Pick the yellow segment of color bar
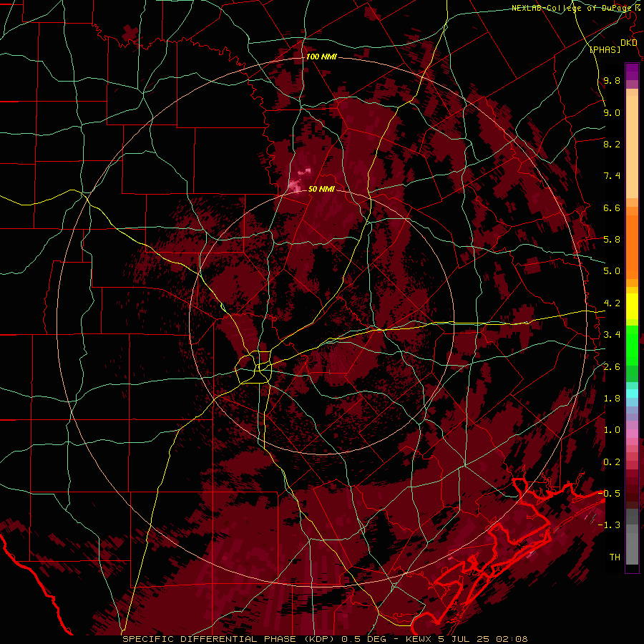Image resolution: width=644 pixels, height=644 pixels. point(632,306)
